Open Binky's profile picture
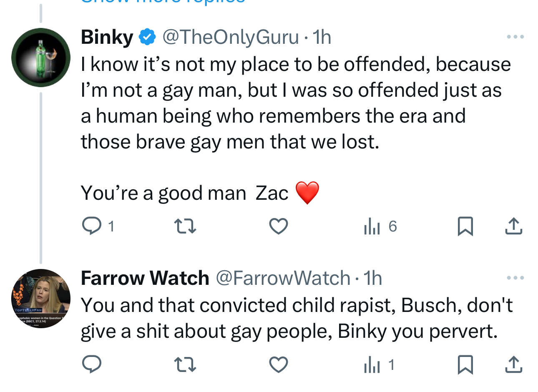 41,58
